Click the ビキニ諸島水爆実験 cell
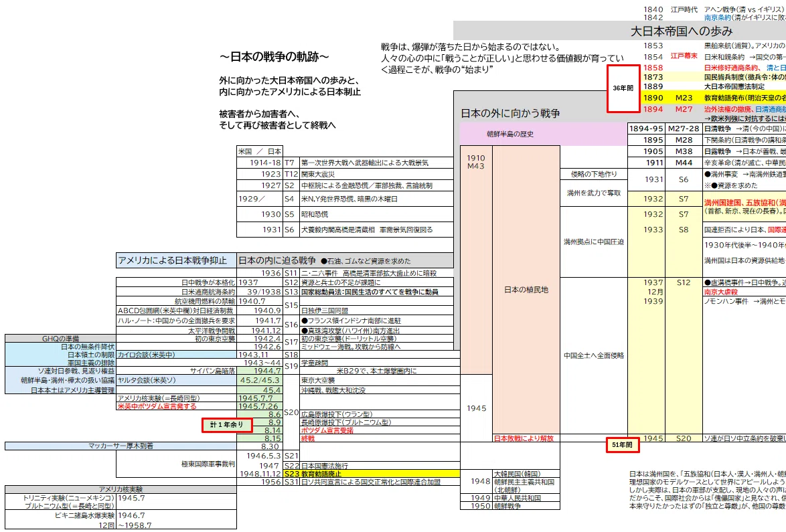The image size is (786, 532). point(60,515)
